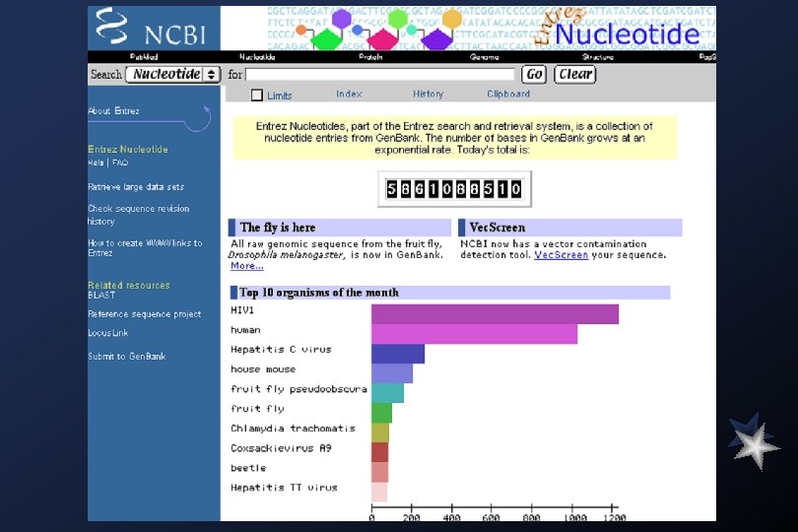Select 'Coxsackievirus A9' label
The height and width of the screenshot is (532, 798).
(x=281, y=448)
